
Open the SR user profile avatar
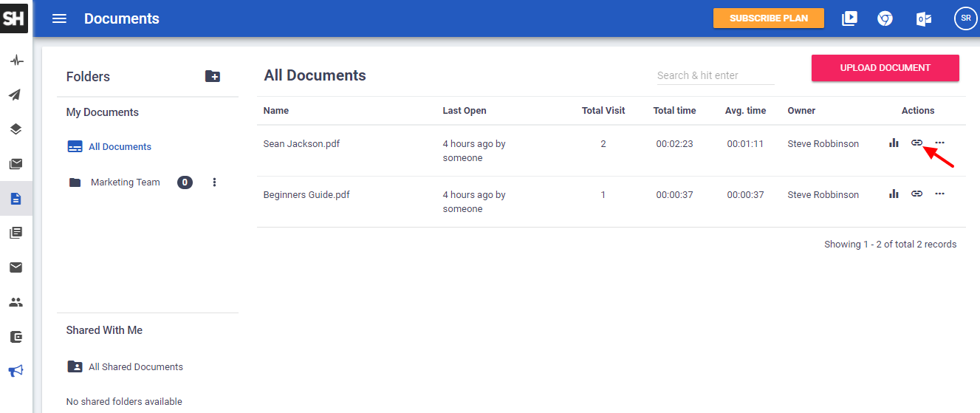(966, 18)
